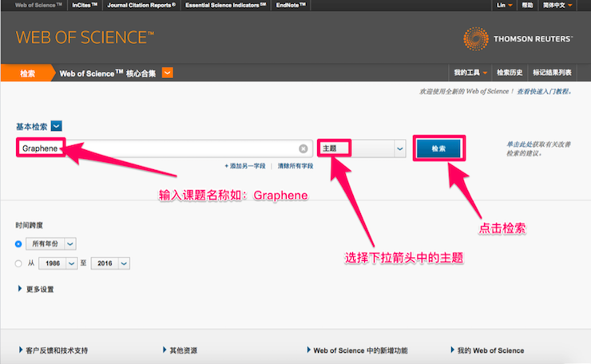Open Journal Citation Reports in top bar
The width and height of the screenshot is (591, 364).
click(141, 5)
